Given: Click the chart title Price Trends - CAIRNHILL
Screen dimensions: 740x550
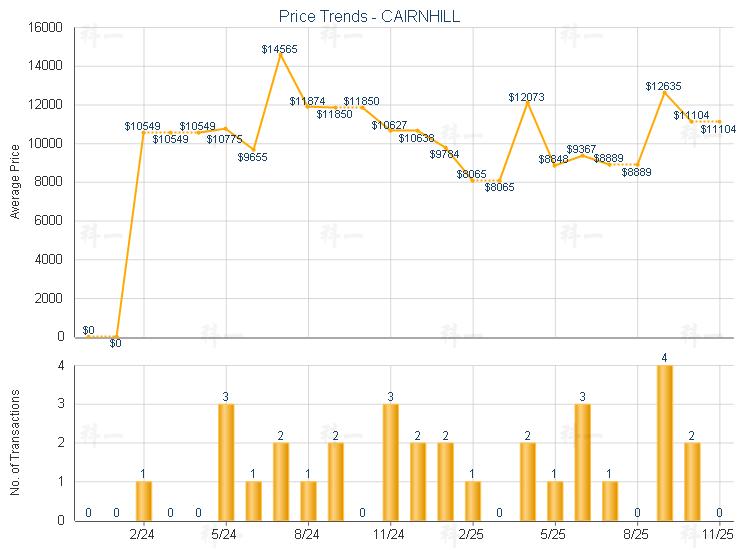Looking at the screenshot, I should pyautogui.click(x=370, y=17).
